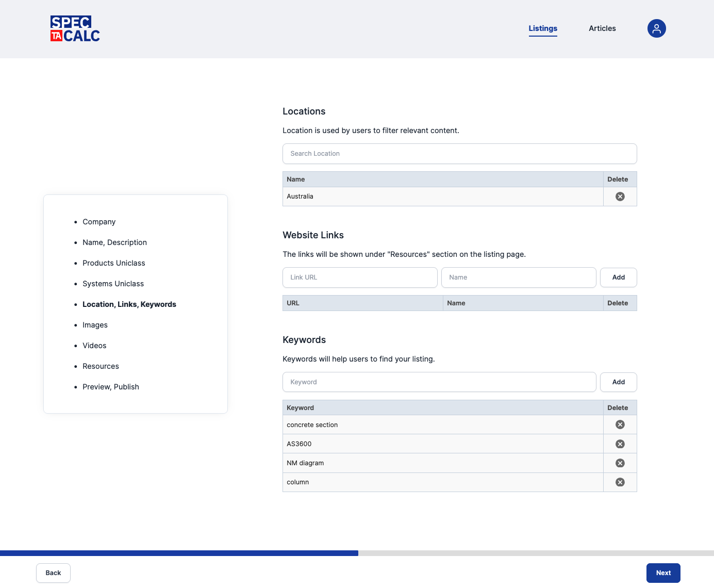Open the Resources step
The image size is (714, 588).
(x=101, y=366)
